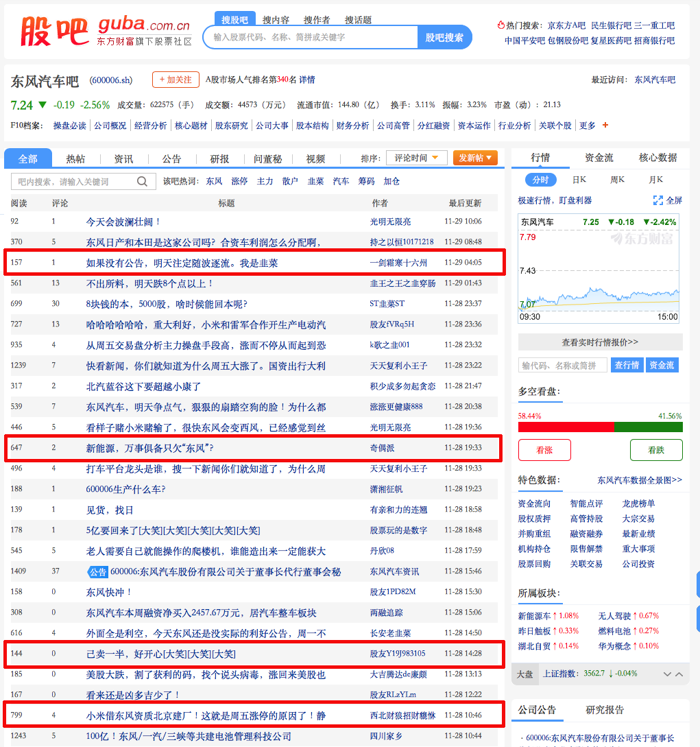This screenshot has height=747, width=700.
Task: Click the Guba logo
Action: pyautogui.click(x=105, y=32)
